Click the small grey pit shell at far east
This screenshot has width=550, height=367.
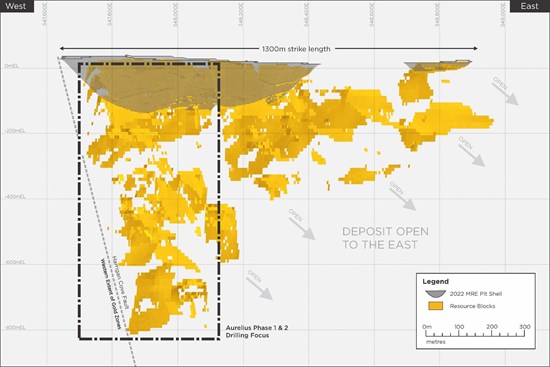[x=437, y=65]
